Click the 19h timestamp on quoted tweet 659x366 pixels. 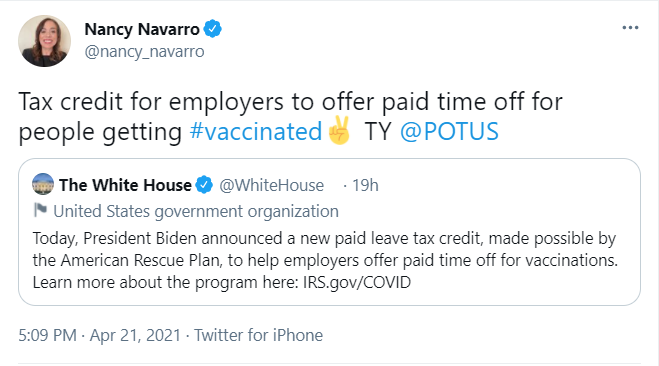pyautogui.click(x=365, y=185)
